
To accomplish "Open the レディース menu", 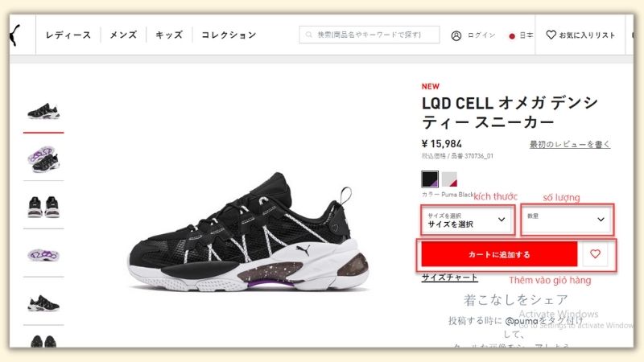I will tap(68, 35).
